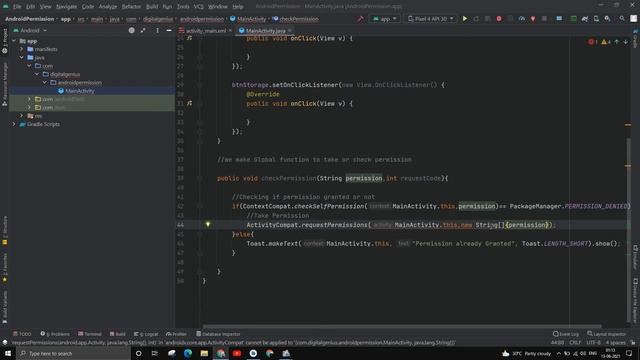Open the Layout Inspector
Screen dimensions: 640x360
pos(607,334)
